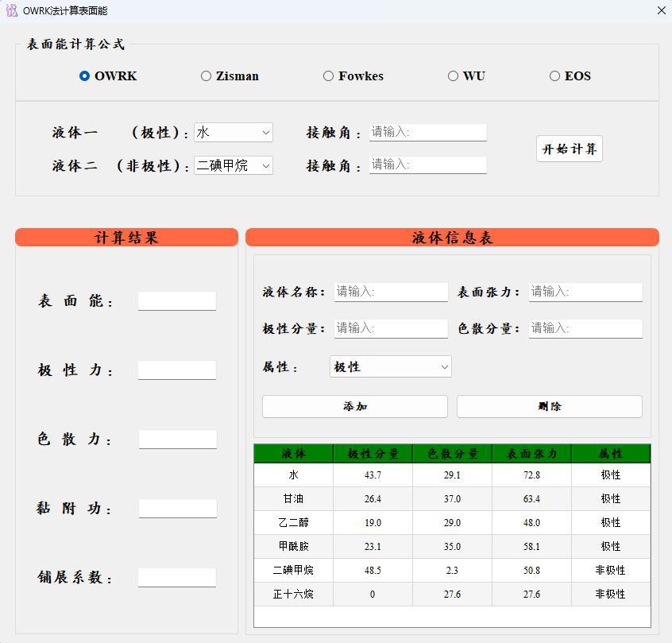This screenshot has width=672, height=643.
Task: Select the 乙二醇 row name cell
Action: tap(294, 522)
